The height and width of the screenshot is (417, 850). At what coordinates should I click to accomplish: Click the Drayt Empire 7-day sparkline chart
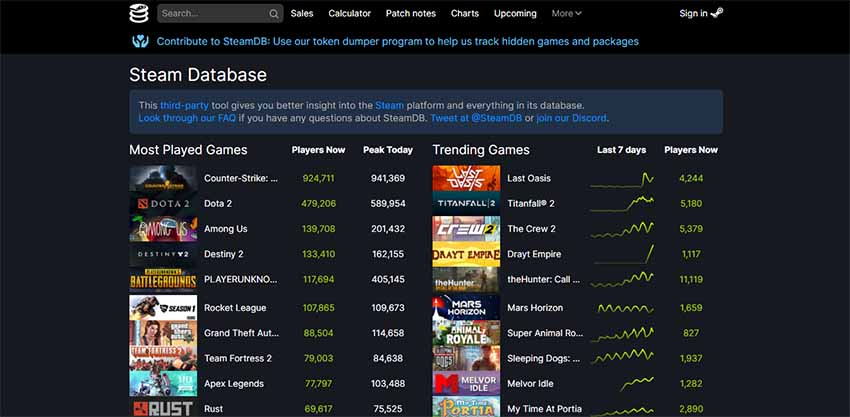click(623, 254)
